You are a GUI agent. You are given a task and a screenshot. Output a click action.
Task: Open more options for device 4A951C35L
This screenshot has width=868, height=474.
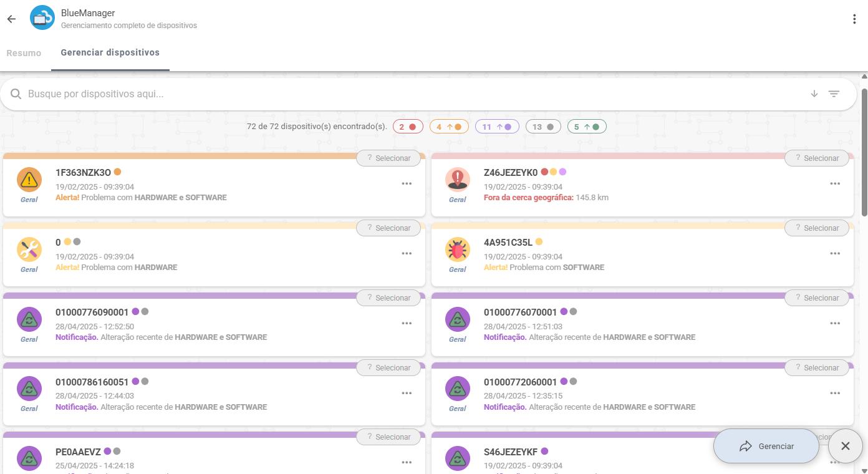[835, 254]
